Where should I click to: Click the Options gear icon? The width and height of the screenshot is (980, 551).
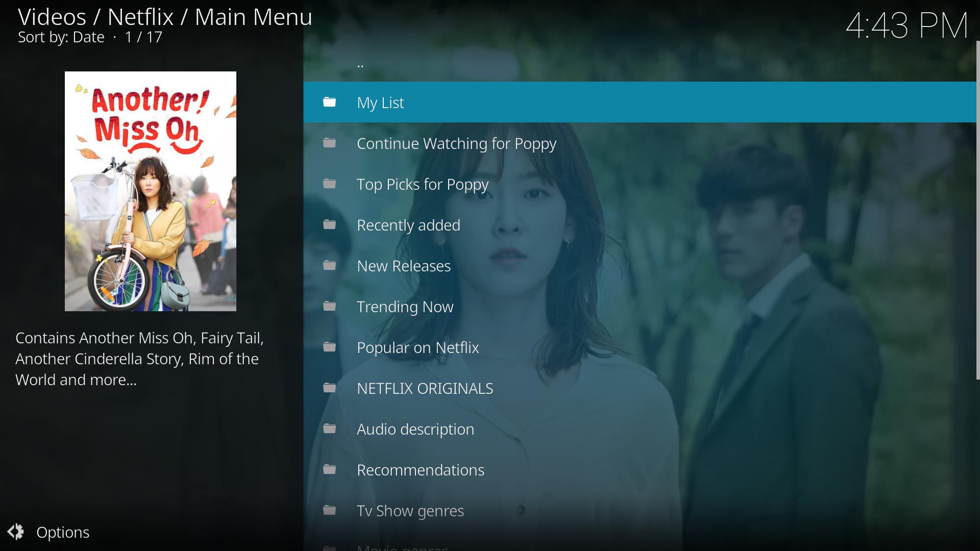tap(16, 532)
